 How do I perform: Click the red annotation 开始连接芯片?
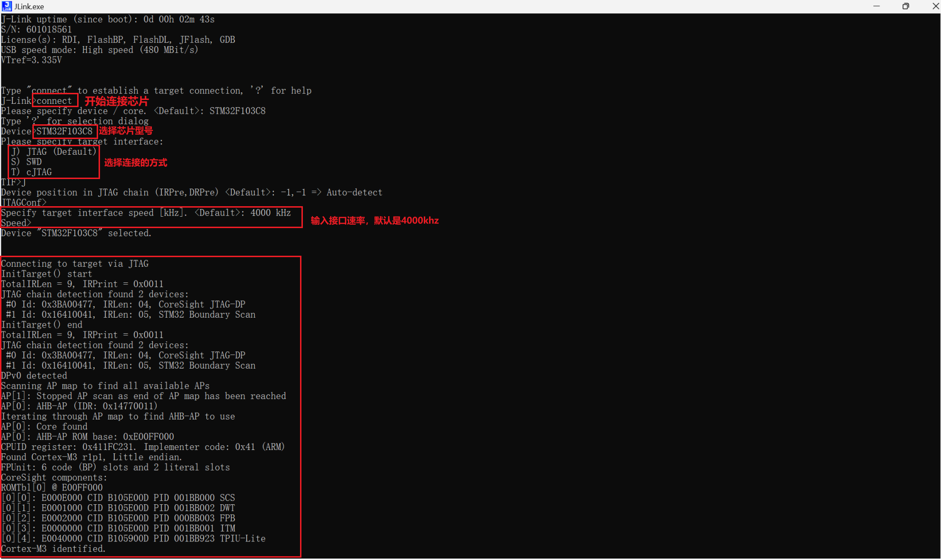(x=116, y=101)
